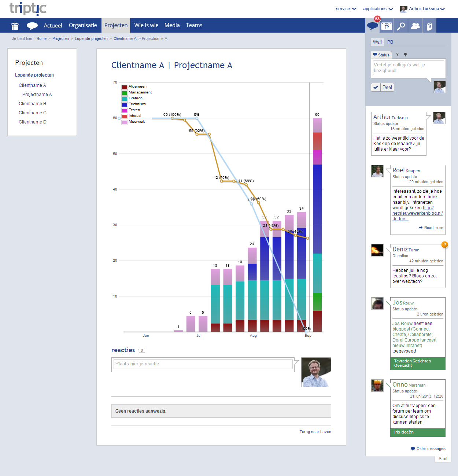The height and width of the screenshot is (476, 458).
Task: Switch to the lightbulb idea update type
Action: point(406,55)
